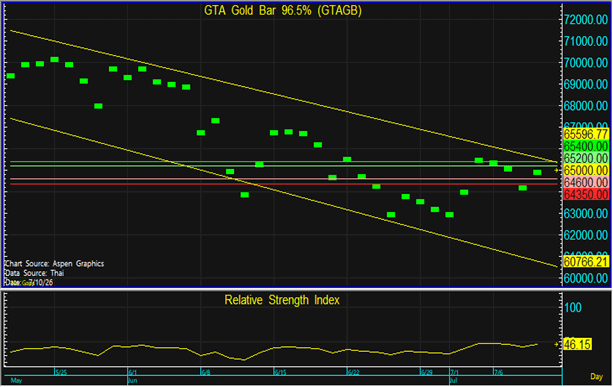The height and width of the screenshot is (387, 613).
Task: Click the Chart Source: Aspen Graphics text
Action: [x=54, y=263]
